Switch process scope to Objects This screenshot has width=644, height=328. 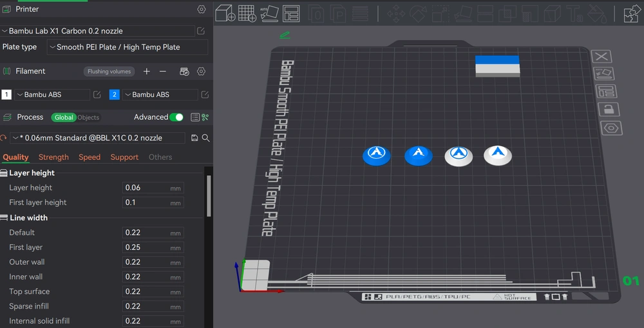(x=88, y=118)
